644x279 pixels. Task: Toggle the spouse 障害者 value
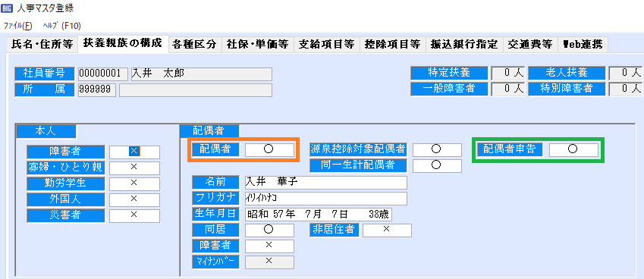269,246
